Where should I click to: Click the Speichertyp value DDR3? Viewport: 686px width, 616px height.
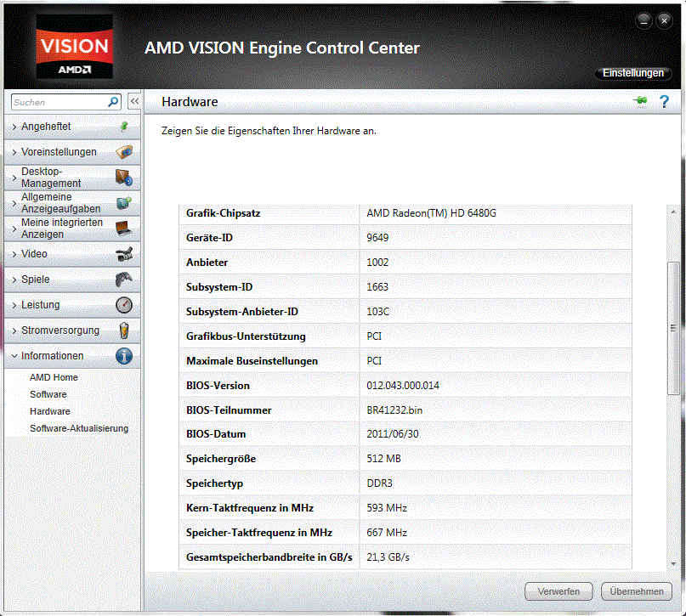pos(379,483)
